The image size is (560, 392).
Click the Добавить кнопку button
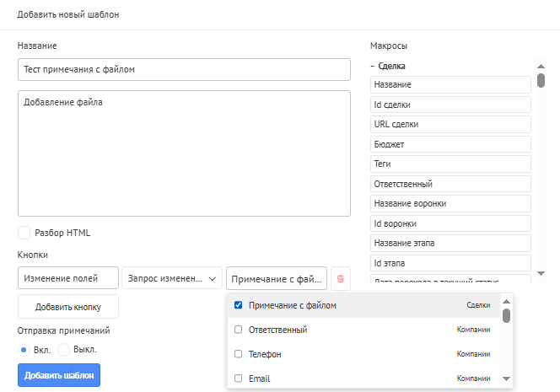(x=68, y=307)
